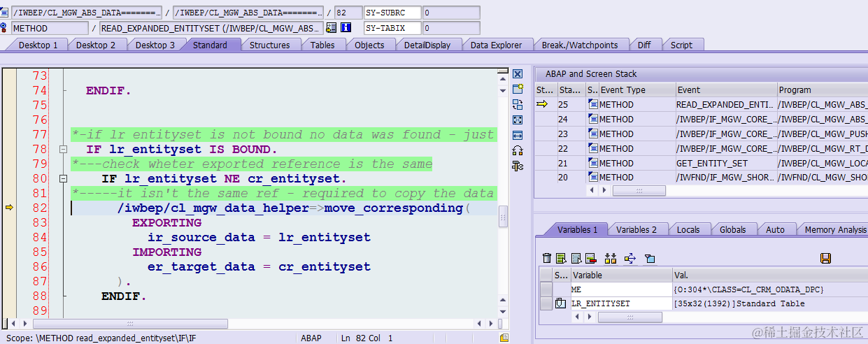The width and height of the screenshot is (868, 344).
Task: Switch to the Auto tab
Action: tap(775, 229)
